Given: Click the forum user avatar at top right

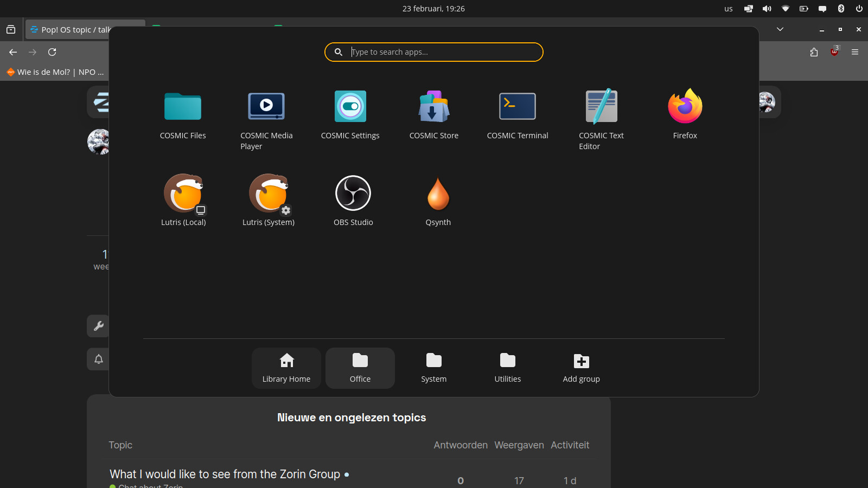Looking at the screenshot, I should coord(767,102).
